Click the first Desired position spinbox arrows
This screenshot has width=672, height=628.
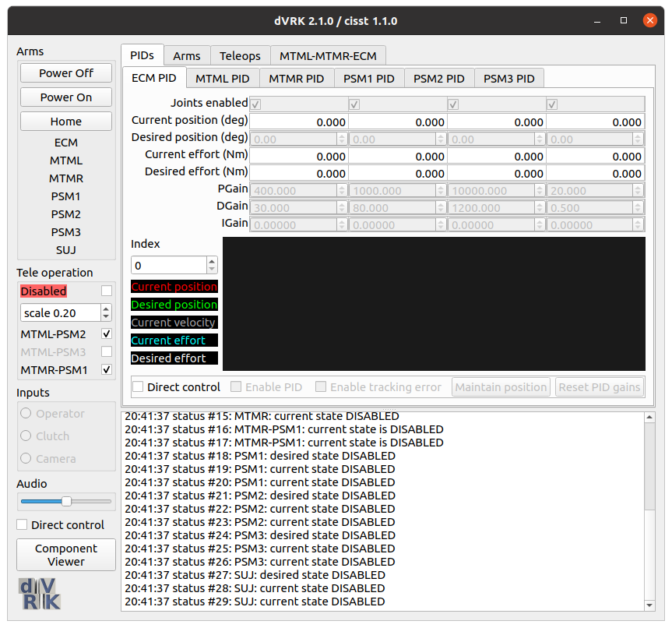coord(342,139)
